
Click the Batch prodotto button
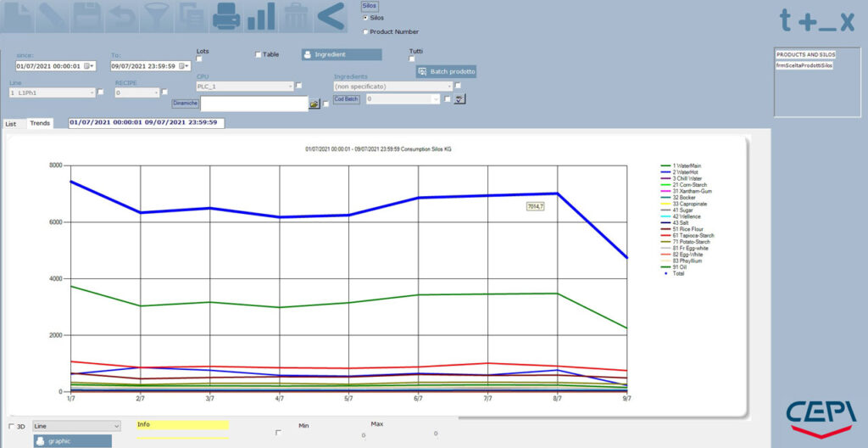point(446,71)
